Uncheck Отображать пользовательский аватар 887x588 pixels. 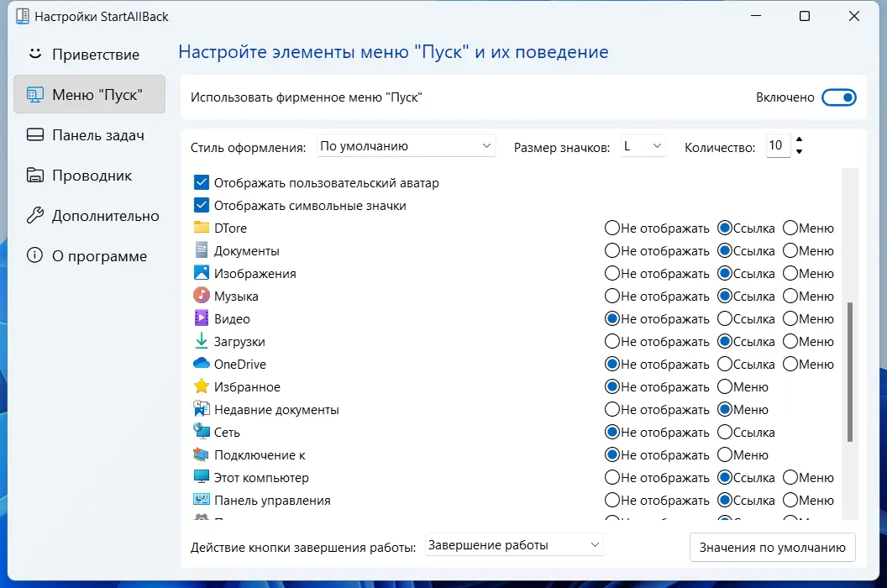[202, 182]
